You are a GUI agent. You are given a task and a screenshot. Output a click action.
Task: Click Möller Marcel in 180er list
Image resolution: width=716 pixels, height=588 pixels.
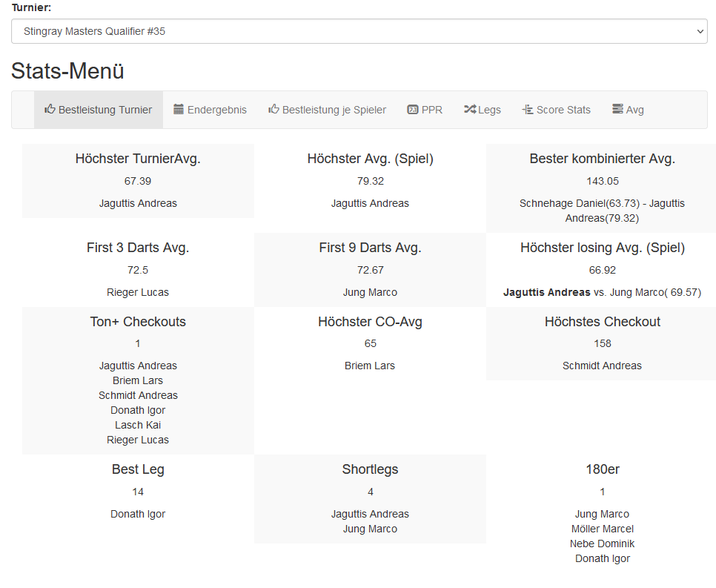tap(602, 529)
